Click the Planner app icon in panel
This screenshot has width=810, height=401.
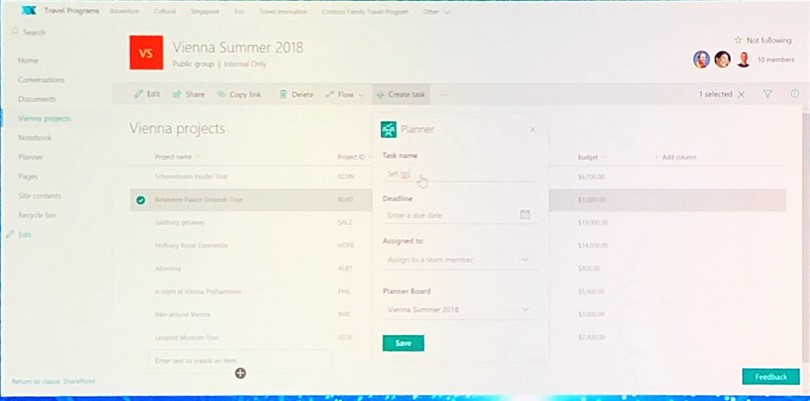(388, 130)
